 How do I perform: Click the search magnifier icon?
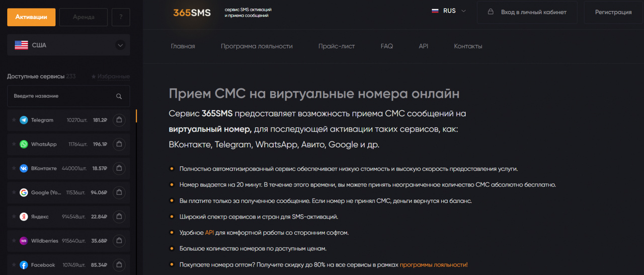pyautogui.click(x=119, y=96)
